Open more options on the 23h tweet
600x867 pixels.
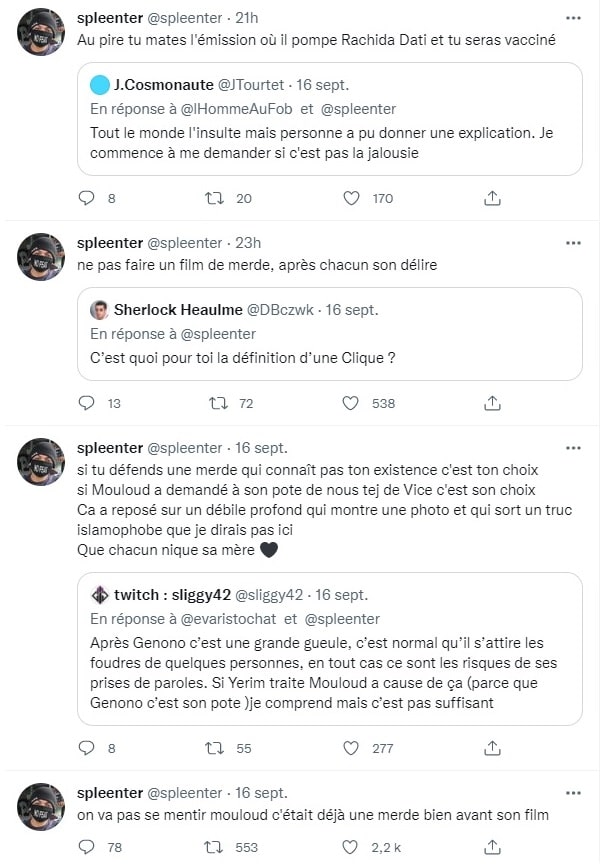(573, 243)
